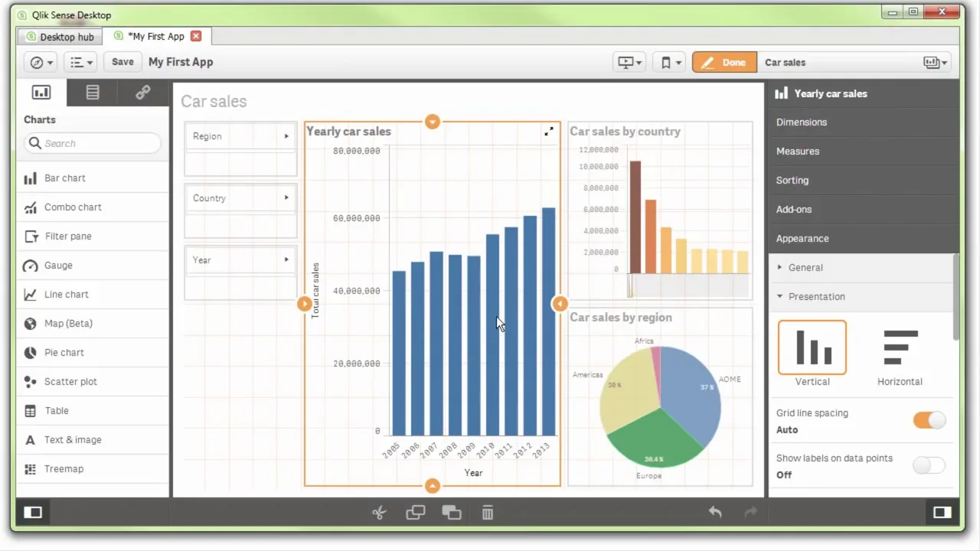Expand the Year filter arrow
The image size is (980, 551).
click(x=287, y=259)
